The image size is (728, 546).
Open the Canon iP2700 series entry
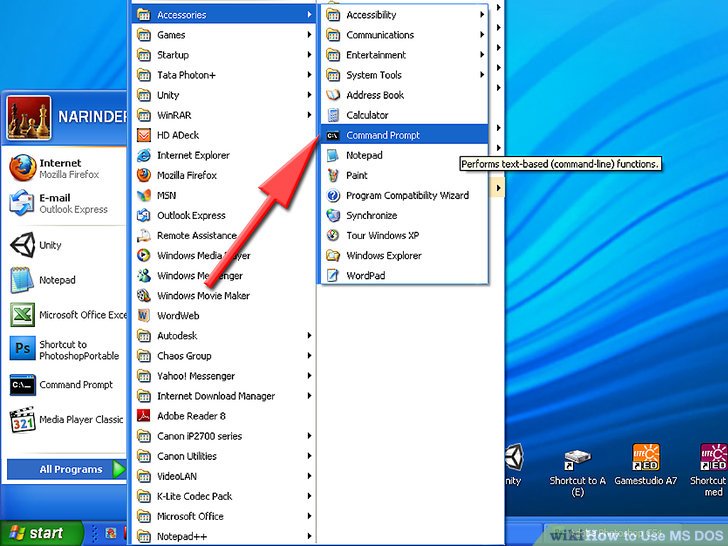pyautogui.click(x=224, y=436)
